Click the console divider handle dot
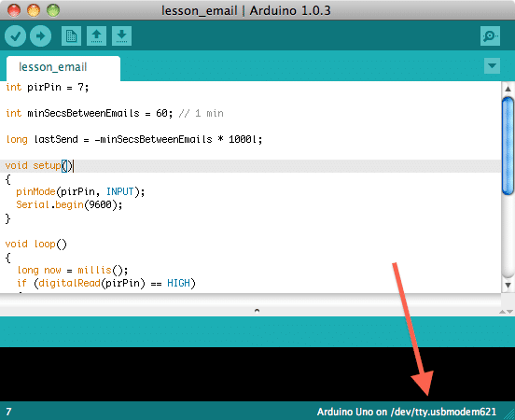The height and width of the screenshot is (420, 515). pyautogui.click(x=257, y=310)
